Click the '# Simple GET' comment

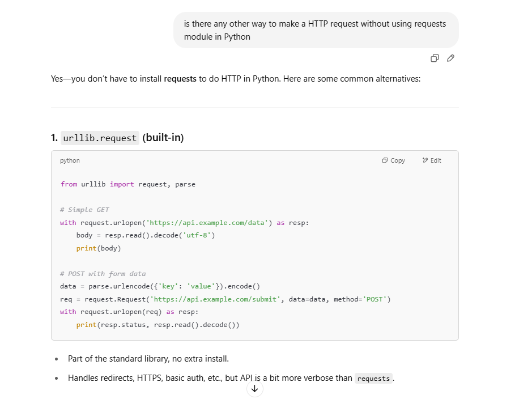pyautogui.click(x=84, y=210)
